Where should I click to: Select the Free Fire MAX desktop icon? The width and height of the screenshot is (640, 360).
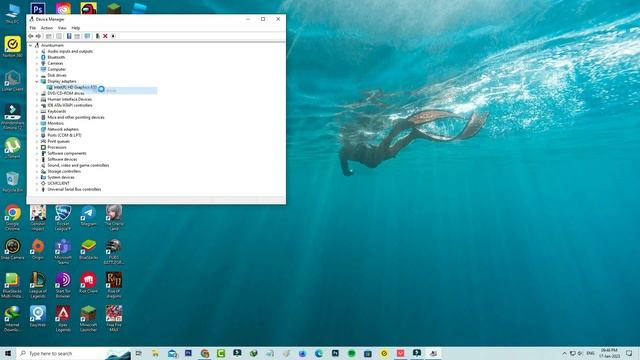[x=114, y=318]
